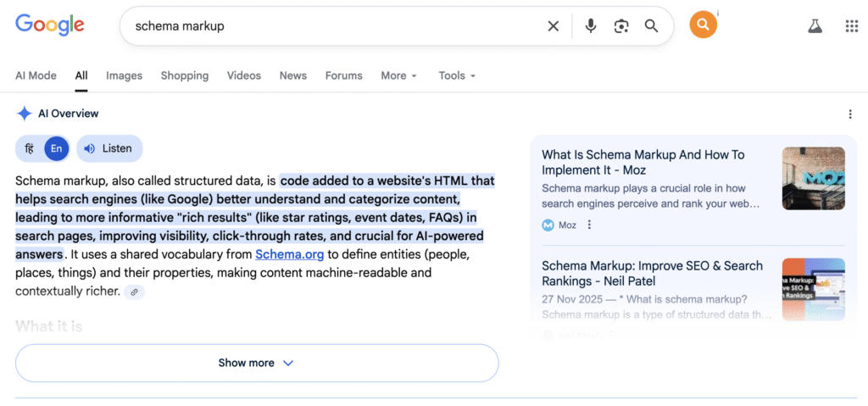The image size is (868, 406).
Task: Open Search Labs flask icon
Action: tap(815, 26)
